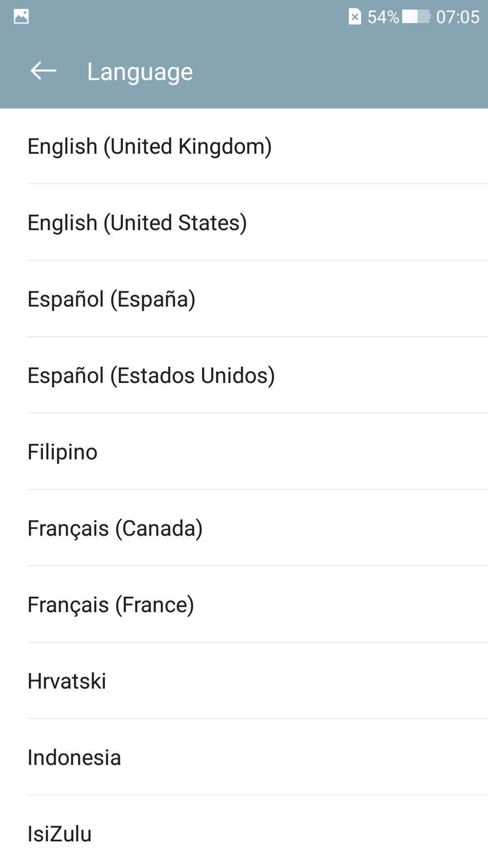Select English (United States)
The width and height of the screenshot is (488, 868).
coord(244,223)
